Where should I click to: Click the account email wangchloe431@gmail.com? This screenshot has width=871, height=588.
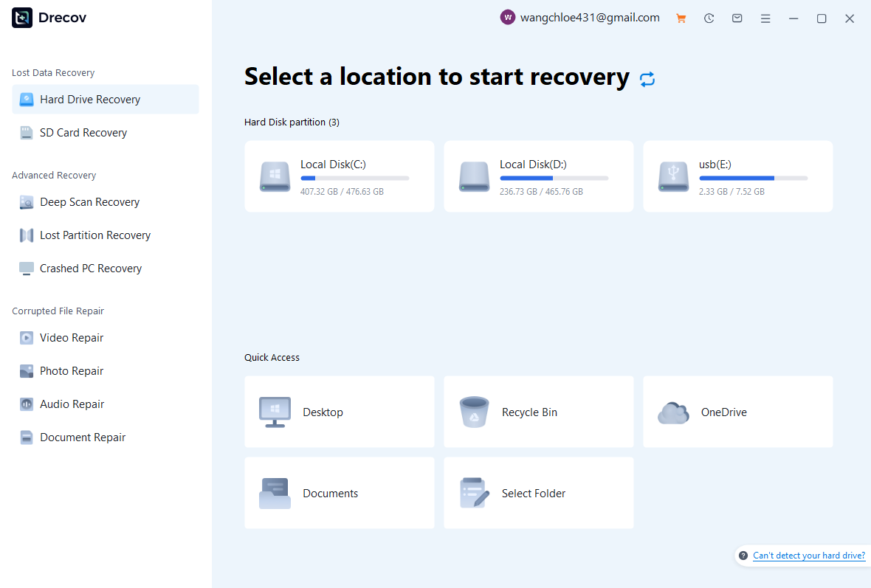click(x=590, y=18)
